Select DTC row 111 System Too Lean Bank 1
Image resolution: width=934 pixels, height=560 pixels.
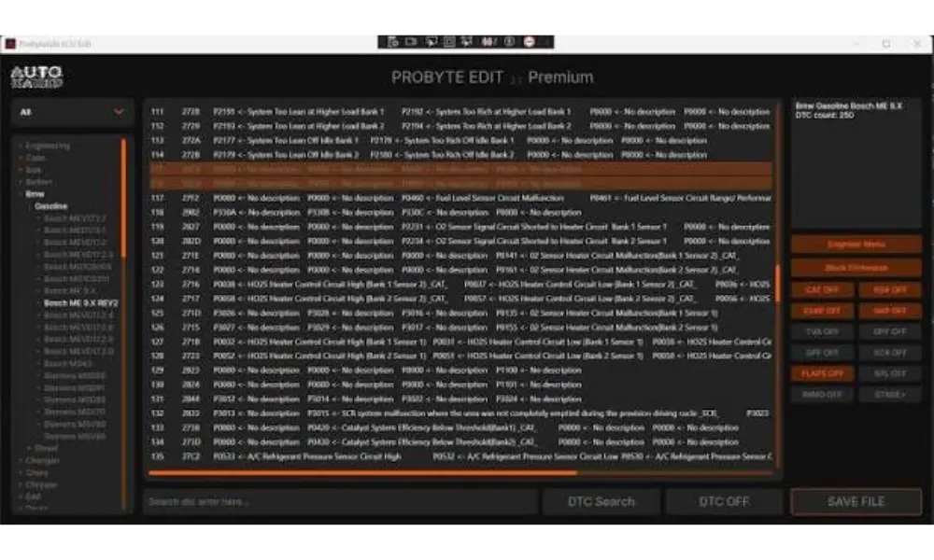460,111
